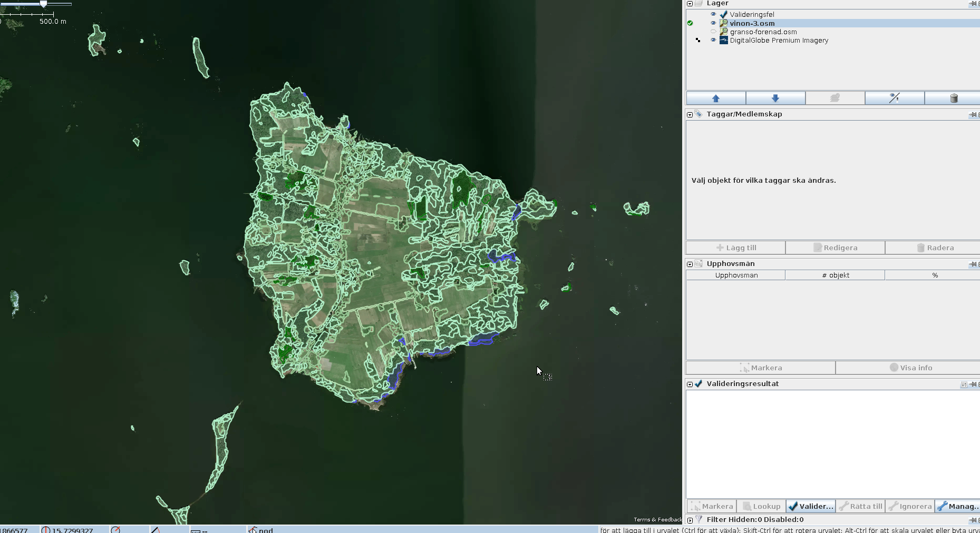The height and width of the screenshot is (533, 980).
Task: Collapse the Lager panel
Action: pos(690,4)
